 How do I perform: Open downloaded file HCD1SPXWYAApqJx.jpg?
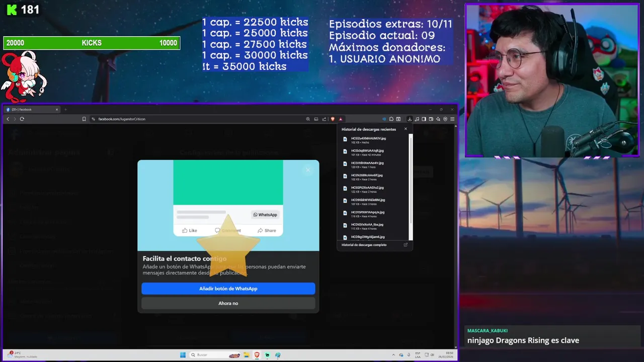point(368,212)
